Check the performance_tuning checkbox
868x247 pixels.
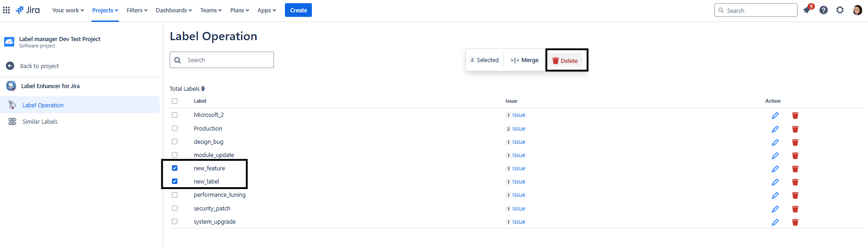click(x=175, y=195)
